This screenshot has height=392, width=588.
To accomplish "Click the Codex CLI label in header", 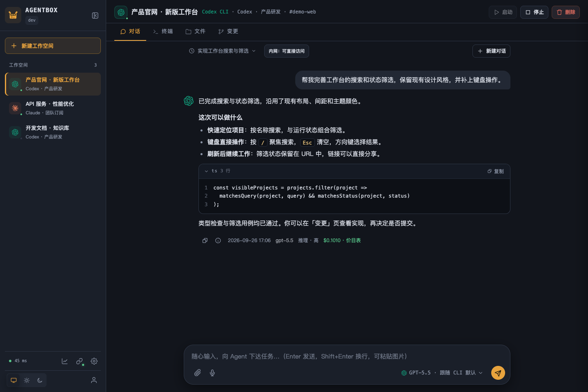I will click(x=215, y=12).
